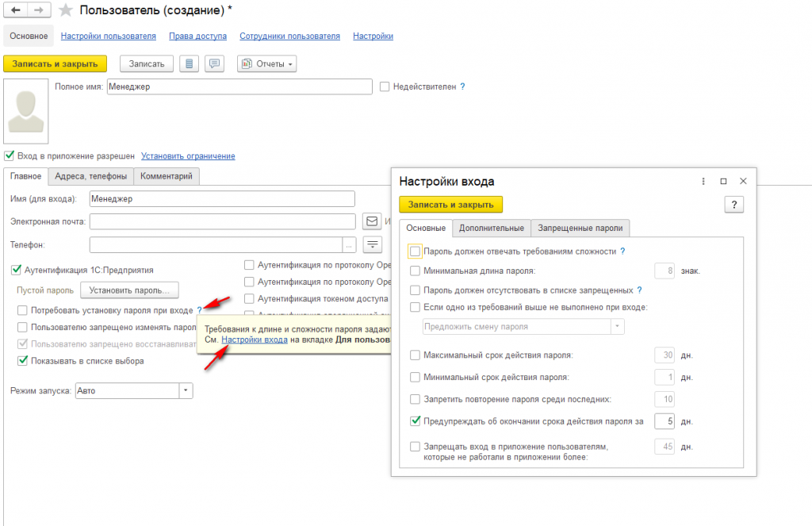The height and width of the screenshot is (526, 812).
Task: Click the lines icon next to Телефон field
Action: click(x=373, y=244)
